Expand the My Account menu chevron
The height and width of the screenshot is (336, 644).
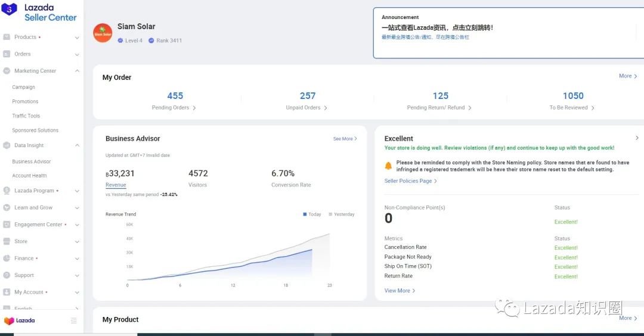(77, 293)
